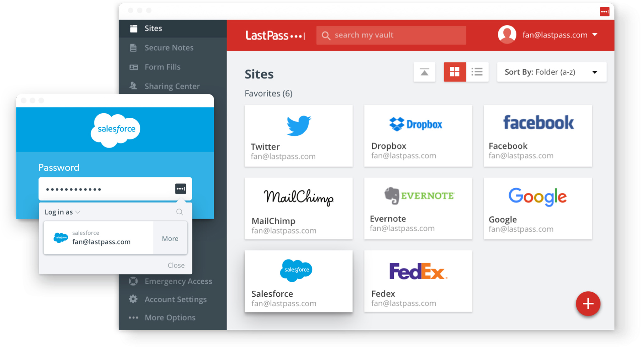Click the Dropbox logo
Image resolution: width=644 pixels, height=348 pixels.
point(415,124)
